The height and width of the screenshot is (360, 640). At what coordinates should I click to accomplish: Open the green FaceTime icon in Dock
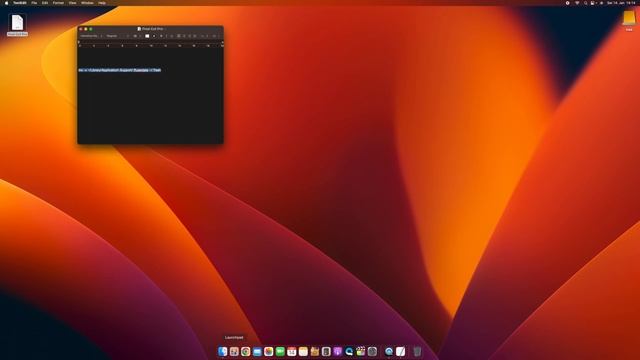tap(280, 351)
